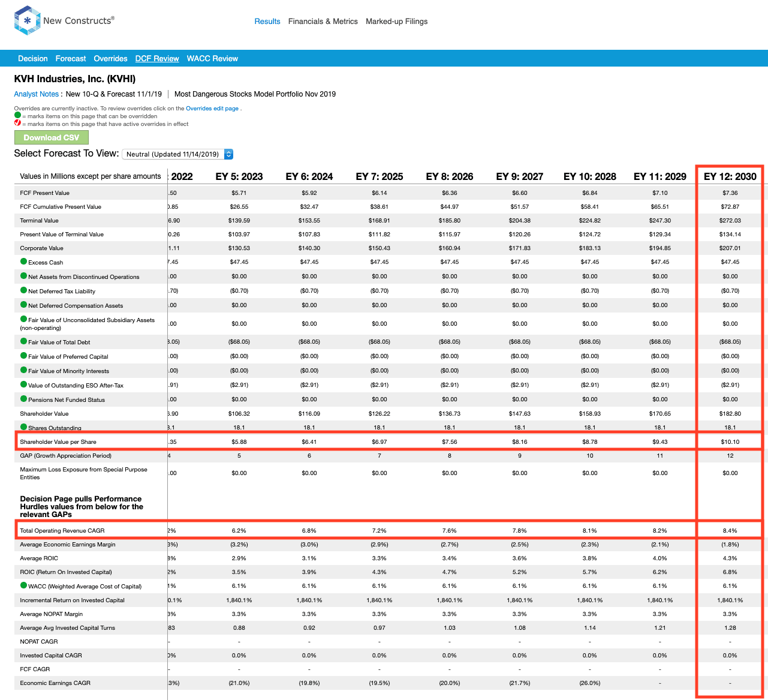Click the New Constructs logo icon
Screen dimensions: 768x700
pos(27,20)
